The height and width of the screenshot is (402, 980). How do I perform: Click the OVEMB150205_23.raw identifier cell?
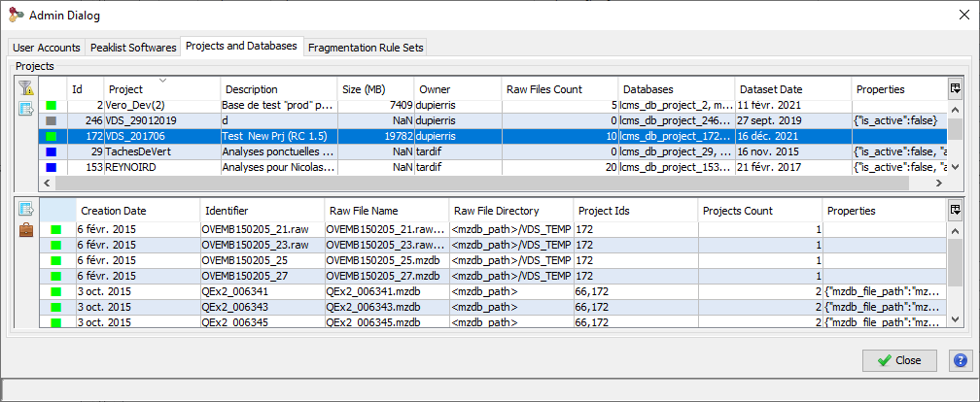[x=262, y=245]
